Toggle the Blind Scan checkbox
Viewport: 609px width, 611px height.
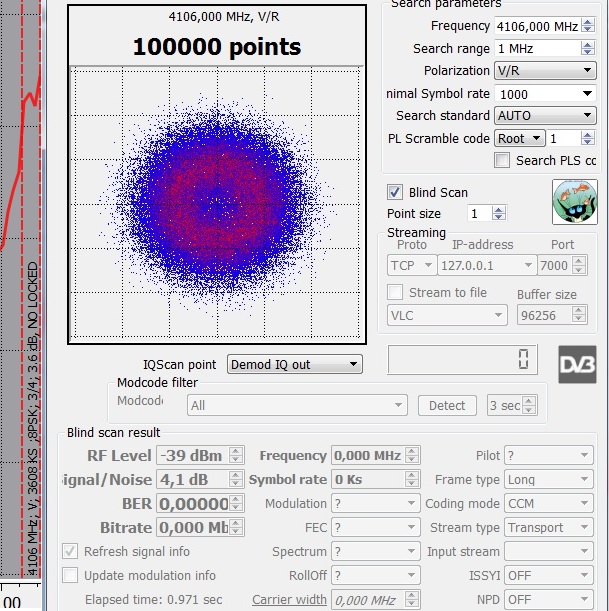click(395, 192)
